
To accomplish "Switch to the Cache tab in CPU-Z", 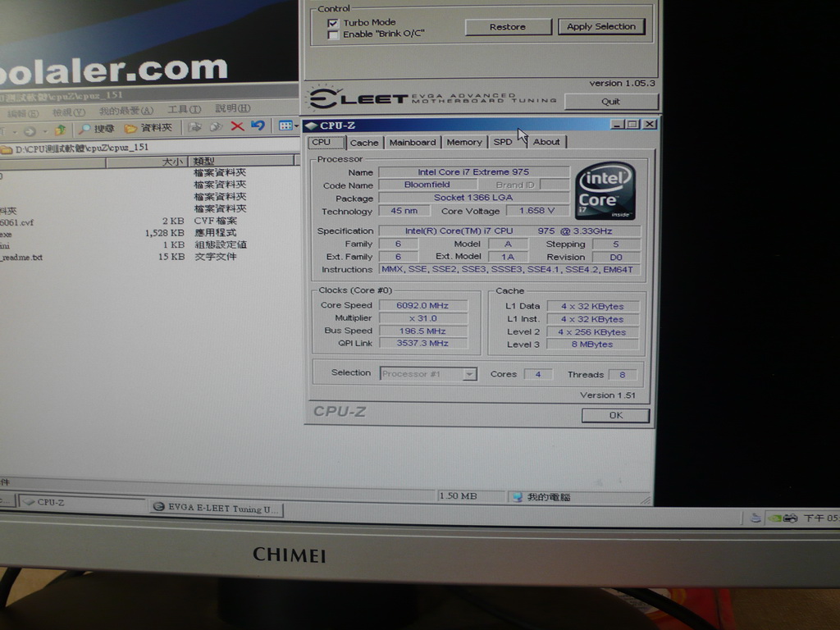I will click(364, 143).
